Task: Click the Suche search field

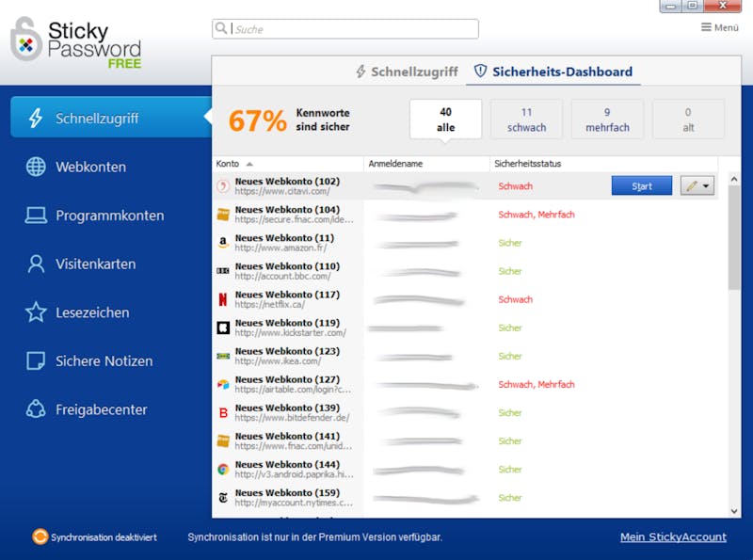Action: point(345,29)
